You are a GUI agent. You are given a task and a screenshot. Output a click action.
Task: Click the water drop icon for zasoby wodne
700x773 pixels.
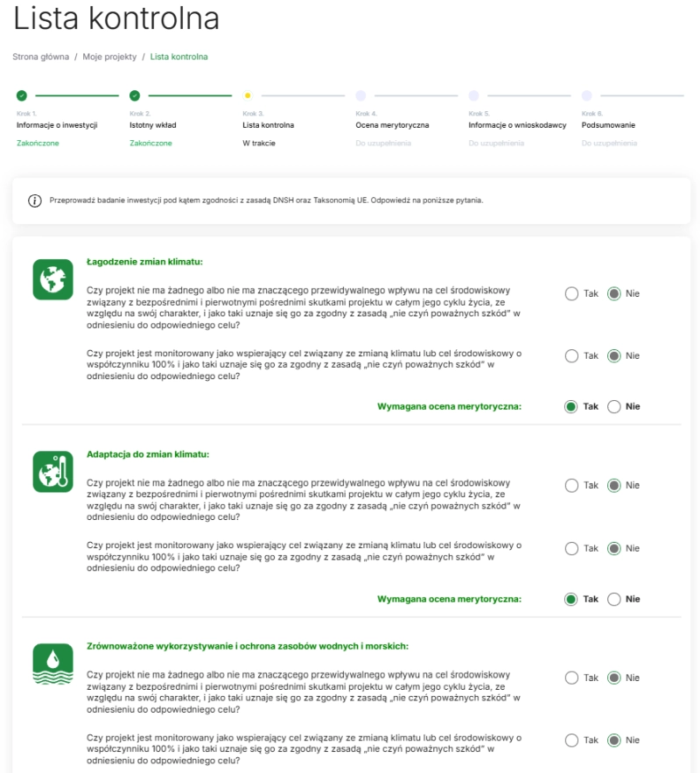click(52, 664)
